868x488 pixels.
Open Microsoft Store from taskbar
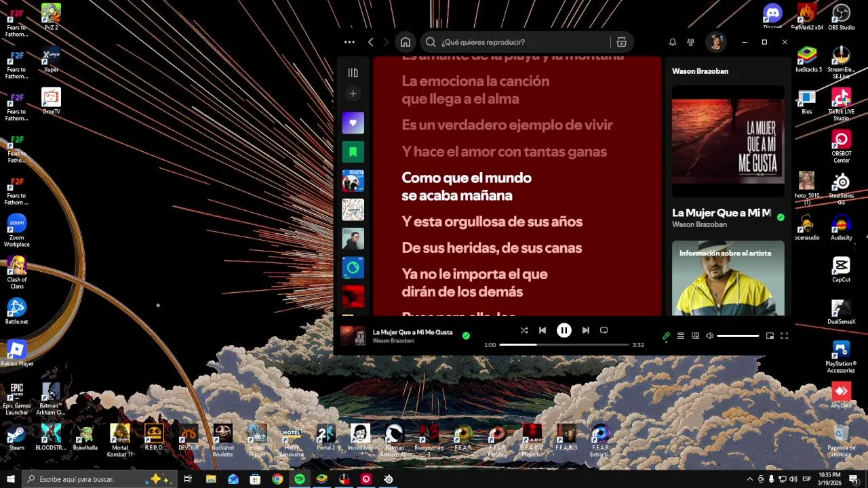[255, 479]
